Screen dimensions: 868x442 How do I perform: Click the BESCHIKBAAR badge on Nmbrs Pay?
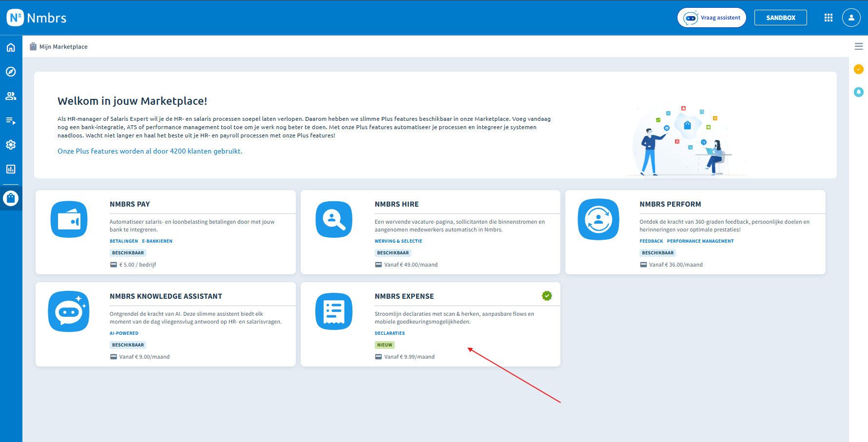click(128, 253)
